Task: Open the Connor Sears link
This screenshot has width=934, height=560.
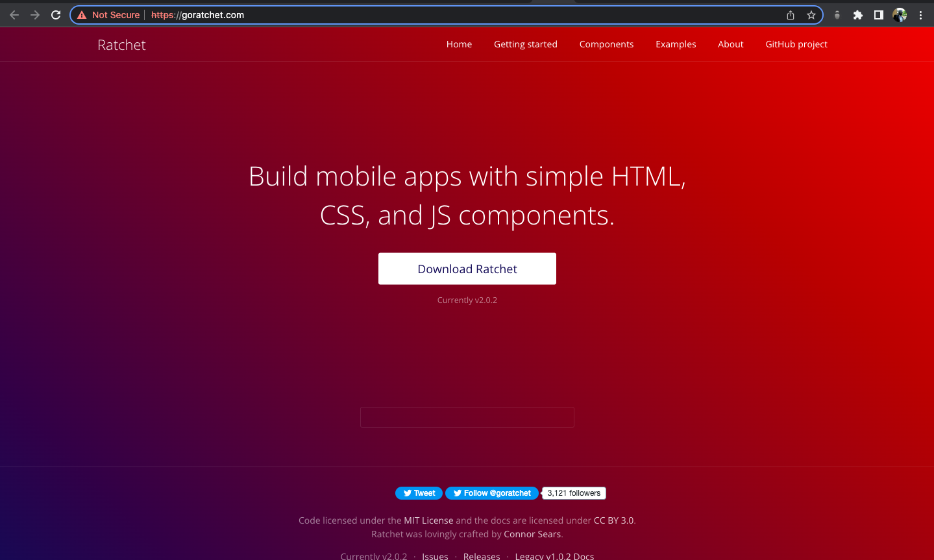Action: coord(532,534)
